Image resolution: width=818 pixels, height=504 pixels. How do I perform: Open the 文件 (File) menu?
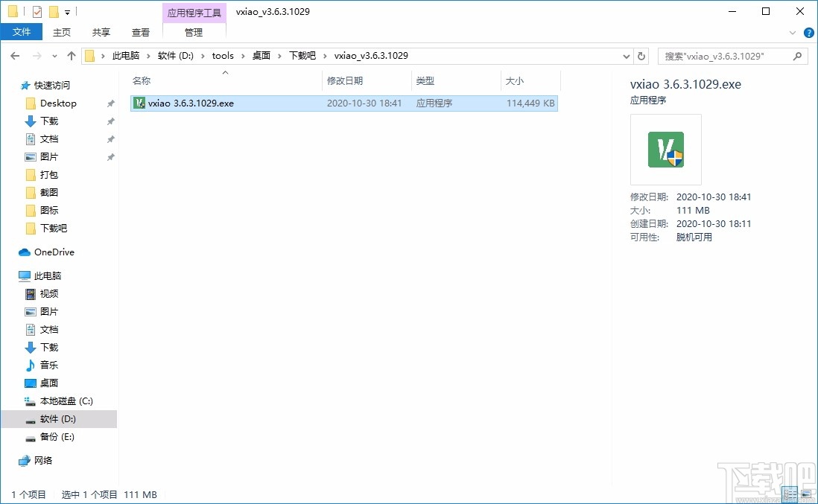pyautogui.click(x=22, y=32)
